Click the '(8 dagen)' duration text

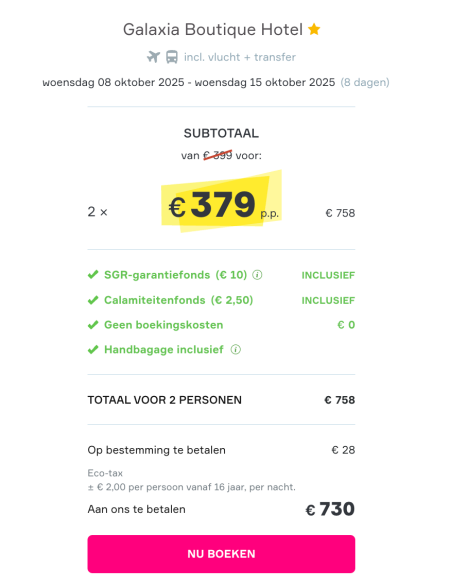tap(365, 82)
